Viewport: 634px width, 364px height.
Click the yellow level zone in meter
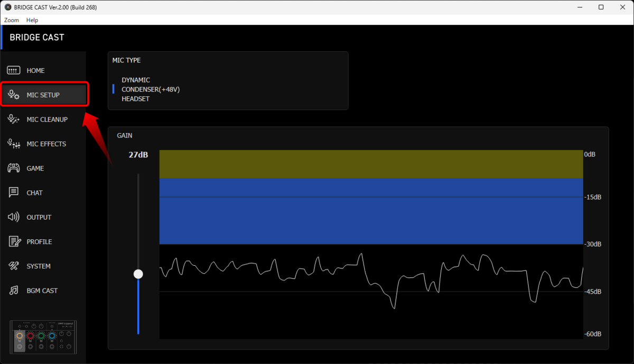371,164
